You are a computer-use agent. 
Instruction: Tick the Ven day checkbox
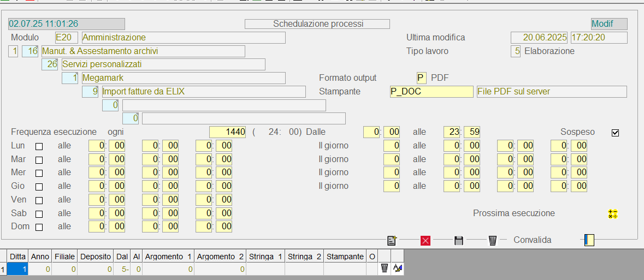39,200
